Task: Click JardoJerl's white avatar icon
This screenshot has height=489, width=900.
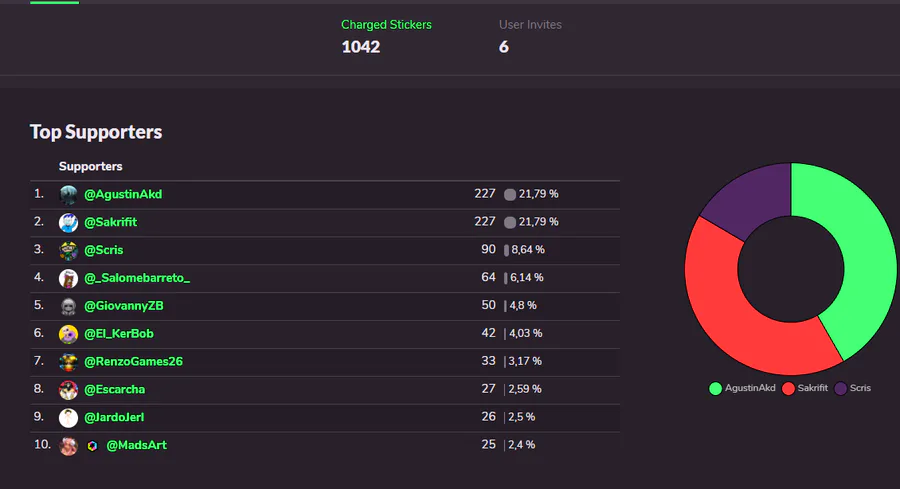Action: tap(68, 418)
